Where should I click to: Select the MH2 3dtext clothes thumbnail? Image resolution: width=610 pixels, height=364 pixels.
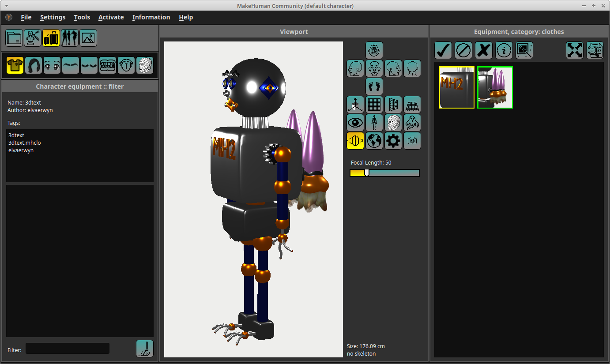pyautogui.click(x=456, y=87)
